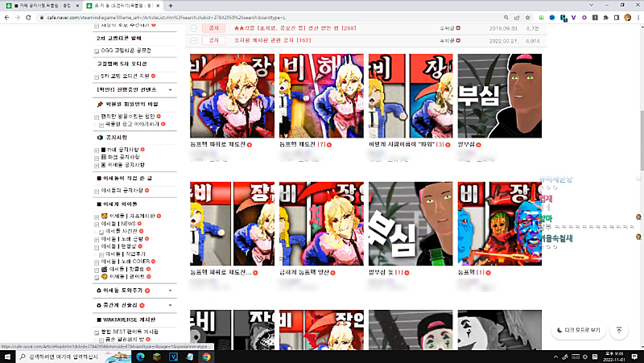Image resolution: width=644 pixels, height=363 pixels.
Task: Expand the 중간계 산슬림 sidebar section
Action: pos(171,305)
